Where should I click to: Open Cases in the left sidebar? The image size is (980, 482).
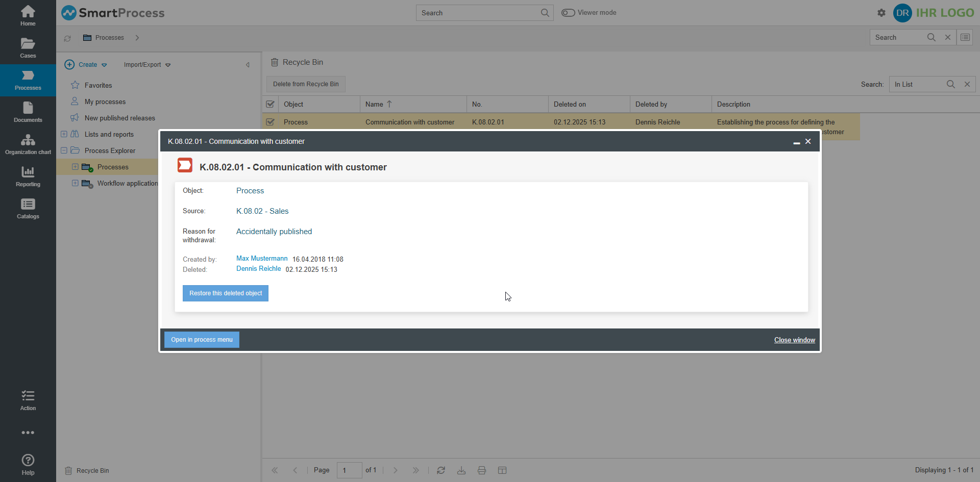pos(28,48)
